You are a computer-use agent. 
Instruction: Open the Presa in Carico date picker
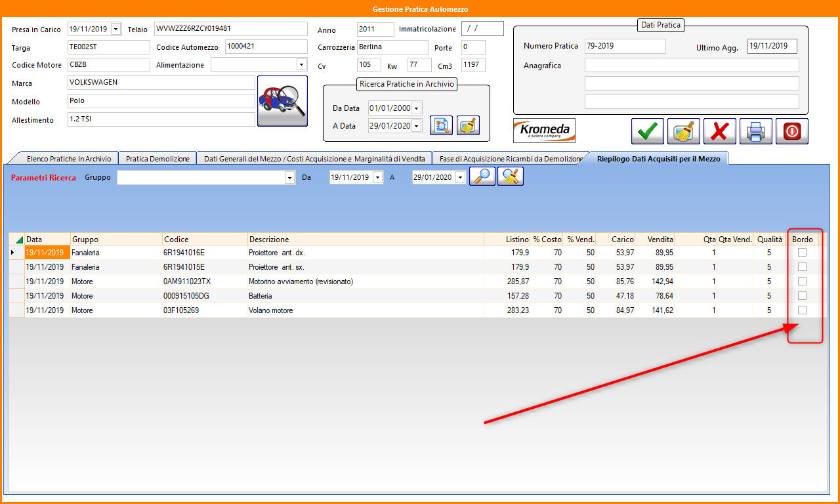[x=116, y=29]
